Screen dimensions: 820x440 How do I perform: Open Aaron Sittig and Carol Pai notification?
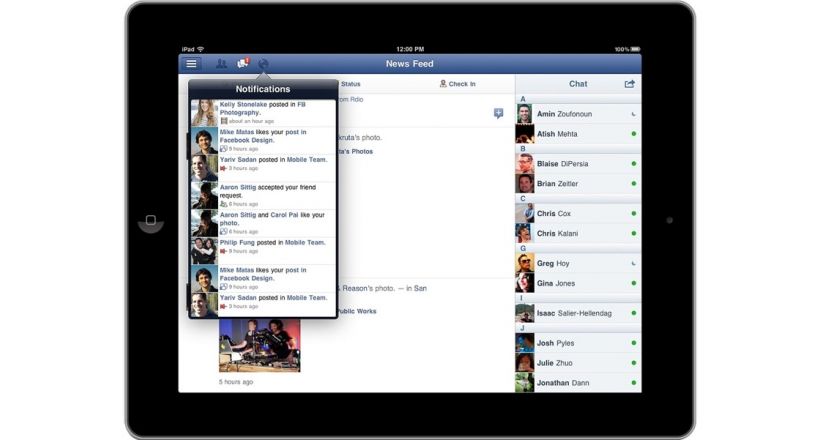(x=263, y=223)
